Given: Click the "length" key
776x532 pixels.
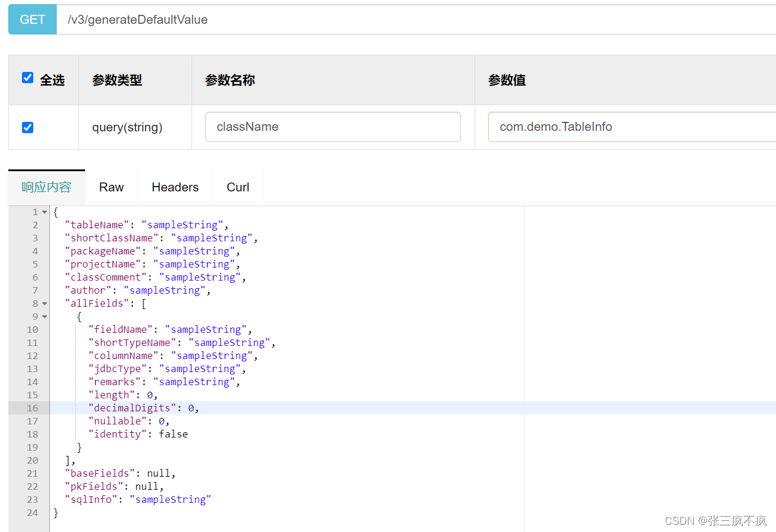Looking at the screenshot, I should (x=112, y=395).
